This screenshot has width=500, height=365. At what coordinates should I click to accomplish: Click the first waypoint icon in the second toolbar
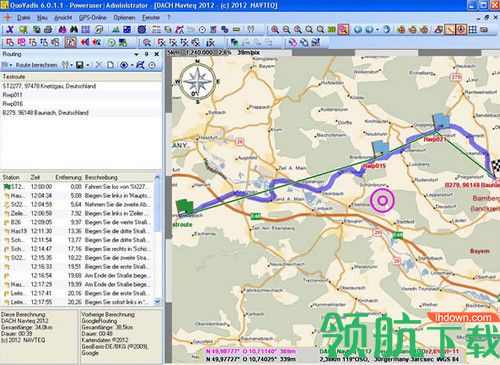pos(10,42)
